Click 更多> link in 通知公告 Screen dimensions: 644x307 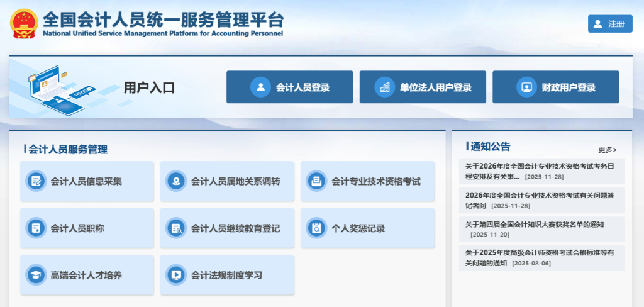pyautogui.click(x=608, y=150)
